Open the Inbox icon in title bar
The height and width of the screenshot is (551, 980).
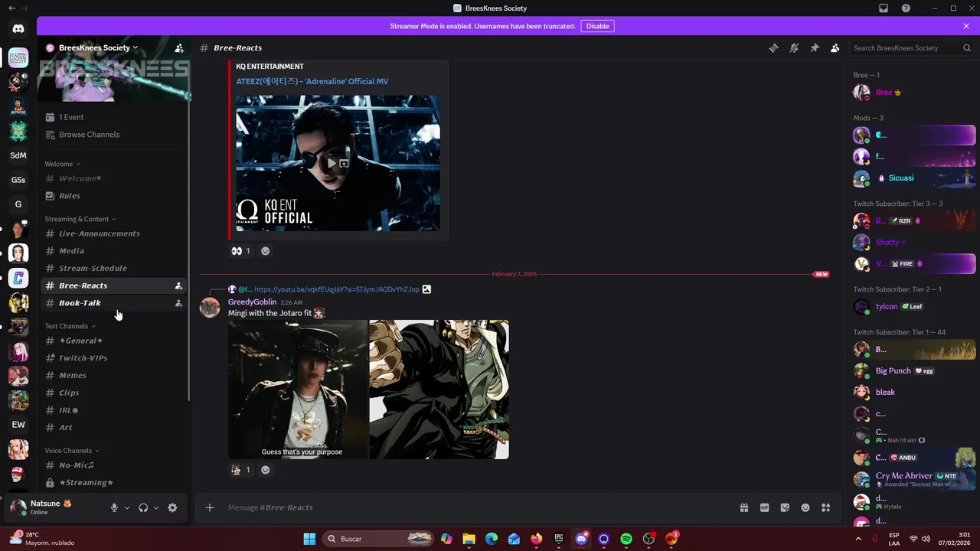(x=884, y=8)
